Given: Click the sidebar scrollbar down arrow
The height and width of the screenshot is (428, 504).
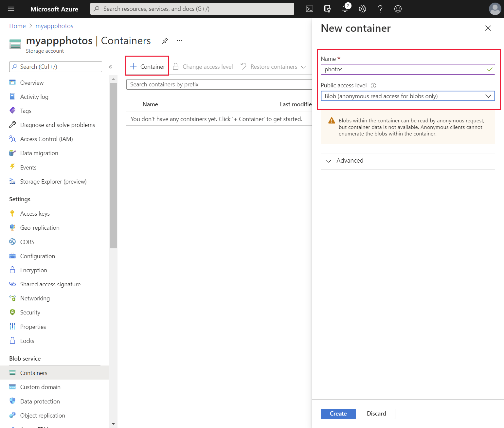Looking at the screenshot, I should coord(113,423).
